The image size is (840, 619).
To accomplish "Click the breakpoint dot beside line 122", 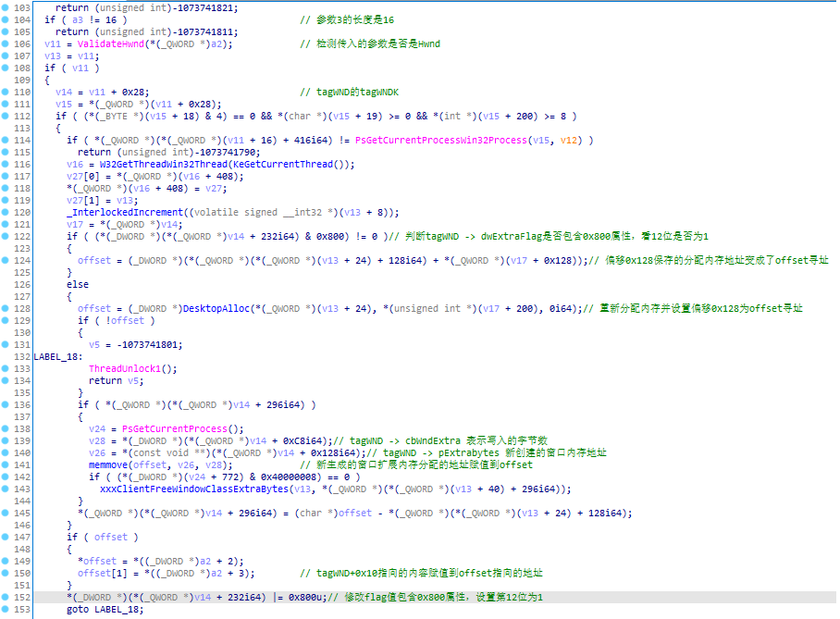I will (6, 236).
